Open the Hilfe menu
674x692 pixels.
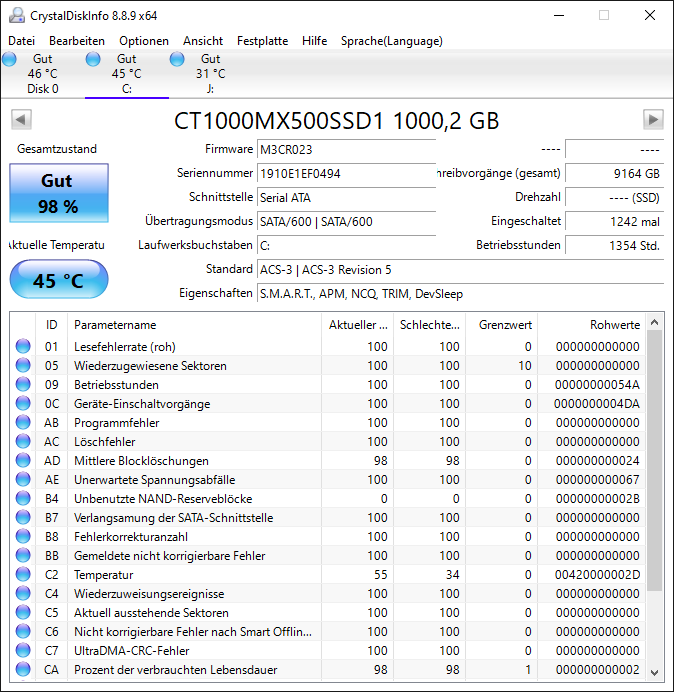click(314, 41)
